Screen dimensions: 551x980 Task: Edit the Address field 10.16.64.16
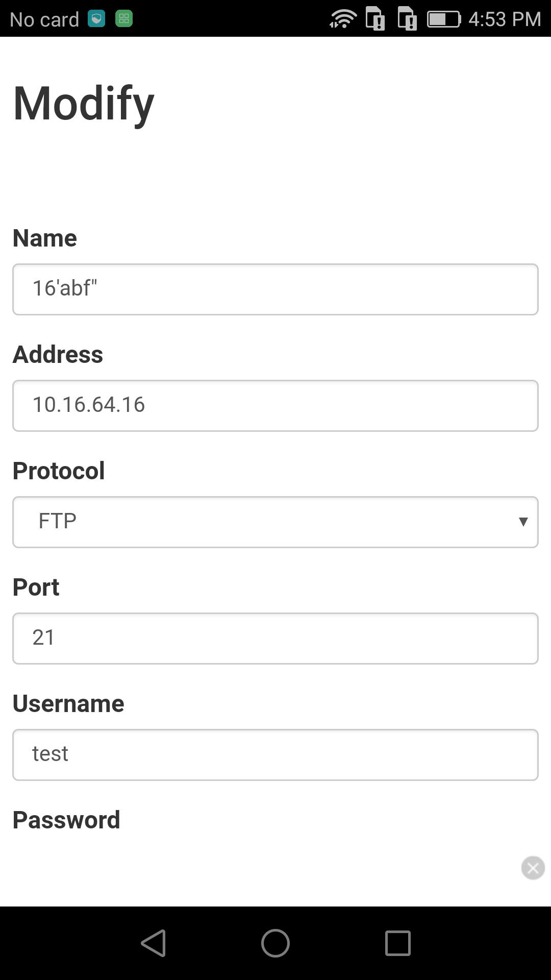(275, 406)
